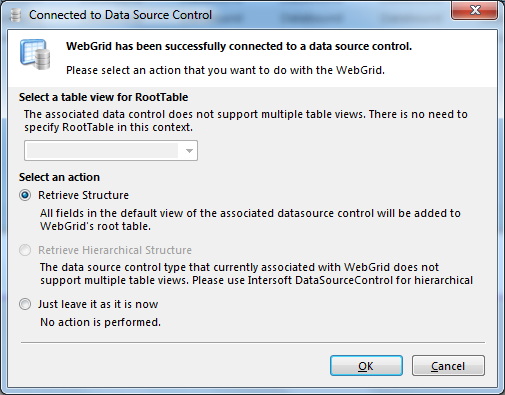Dismiss the dialog using the Cancel button
The height and width of the screenshot is (395, 505).
448,366
